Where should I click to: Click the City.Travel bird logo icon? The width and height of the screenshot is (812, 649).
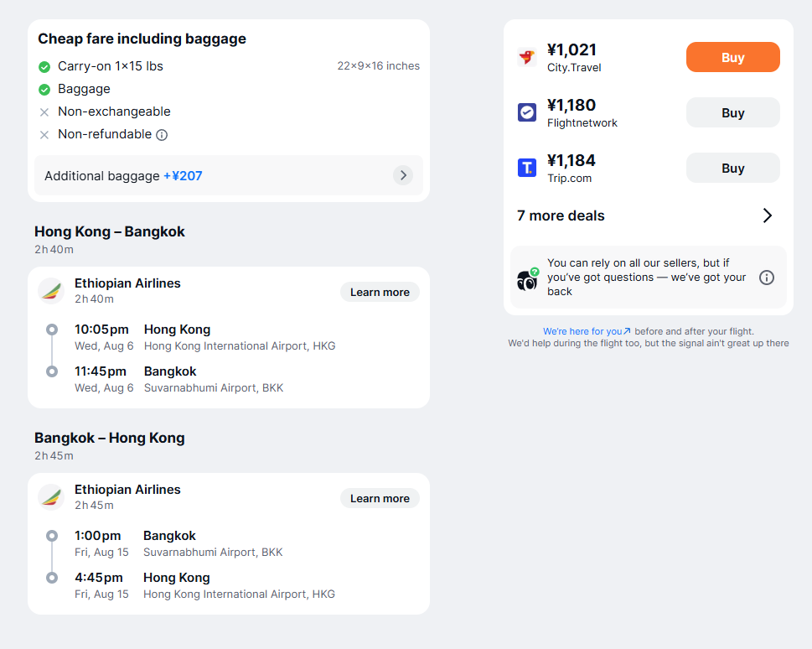(527, 57)
